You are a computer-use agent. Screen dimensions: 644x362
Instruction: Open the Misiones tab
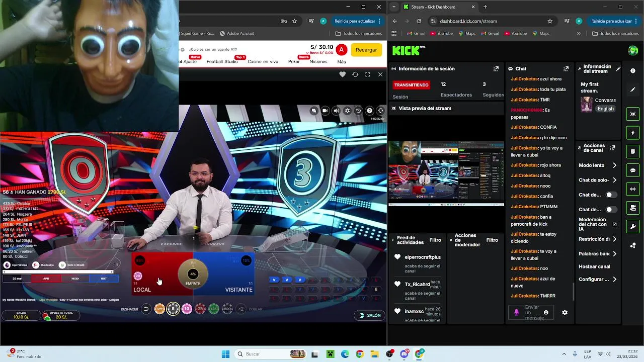[318, 61]
